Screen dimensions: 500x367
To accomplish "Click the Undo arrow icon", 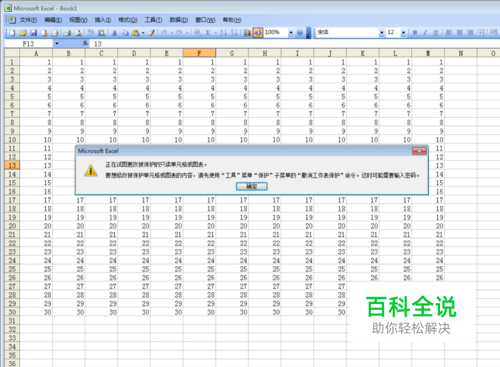I will click(x=164, y=33).
